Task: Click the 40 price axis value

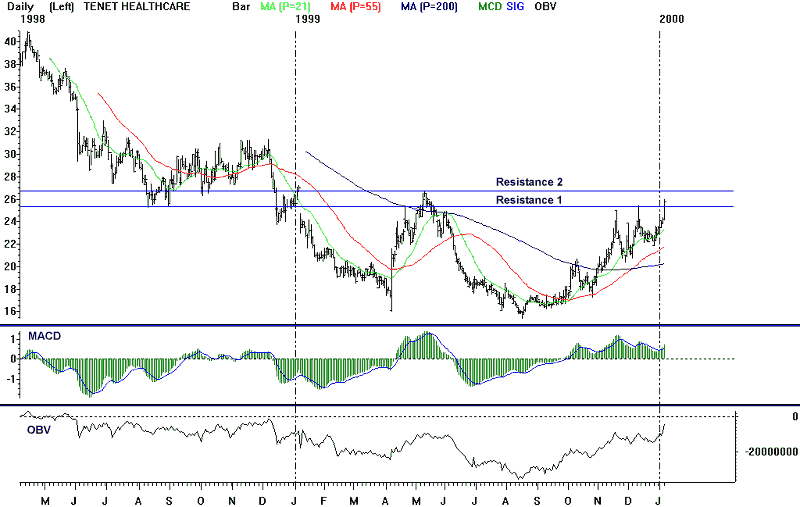Action: 10,42
